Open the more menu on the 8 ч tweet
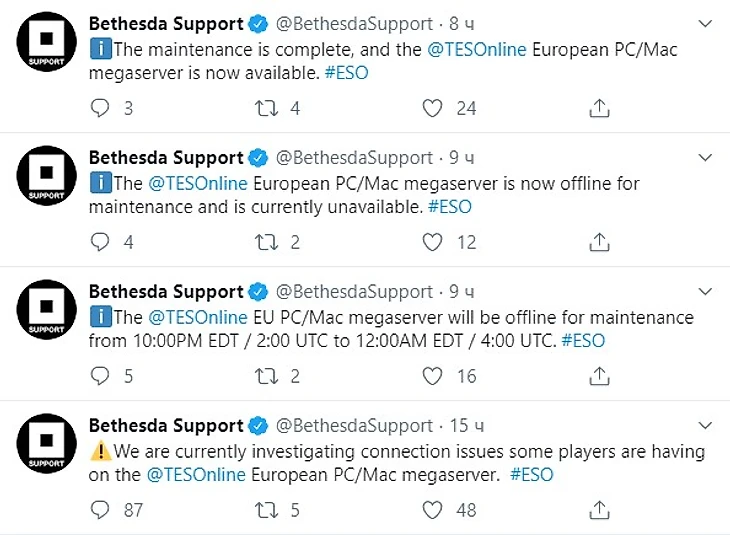Image resolution: width=730 pixels, height=535 pixels. [705, 23]
